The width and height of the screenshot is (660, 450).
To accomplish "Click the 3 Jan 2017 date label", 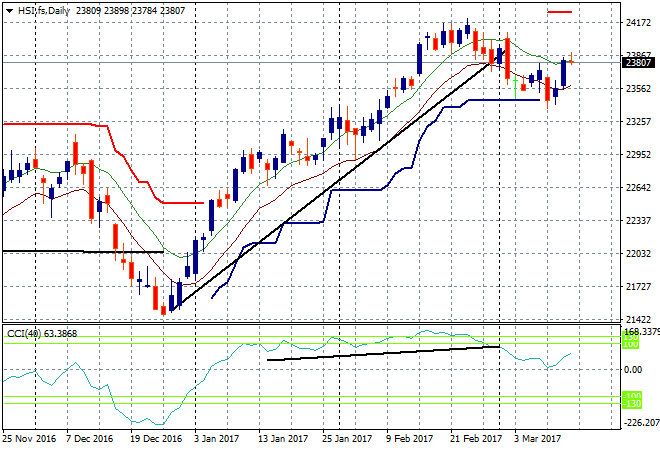I will [x=216, y=439].
